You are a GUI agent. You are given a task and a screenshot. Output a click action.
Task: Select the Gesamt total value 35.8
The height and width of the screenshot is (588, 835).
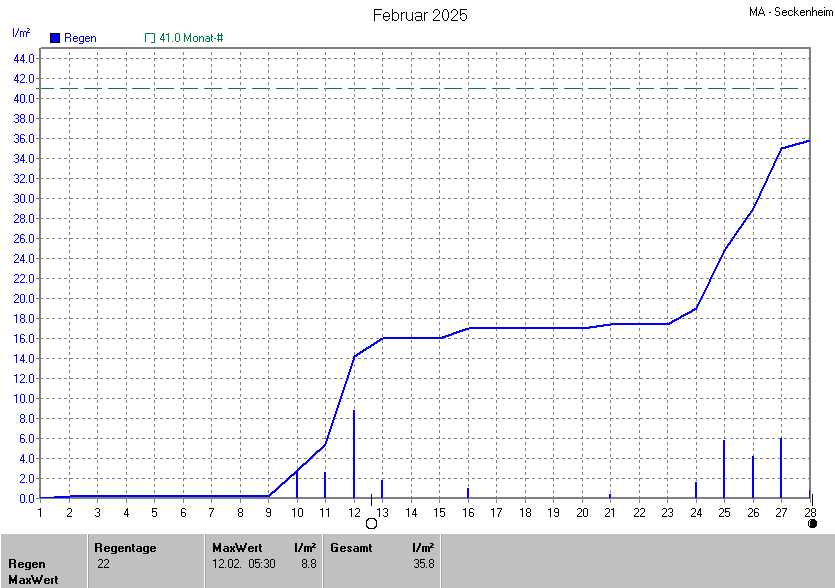tap(423, 564)
